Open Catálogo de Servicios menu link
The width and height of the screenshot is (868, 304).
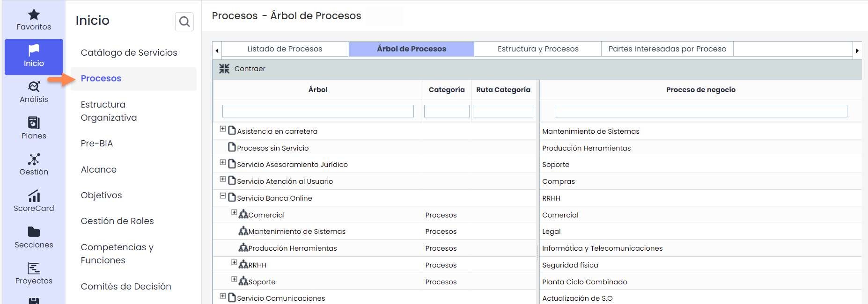click(129, 52)
